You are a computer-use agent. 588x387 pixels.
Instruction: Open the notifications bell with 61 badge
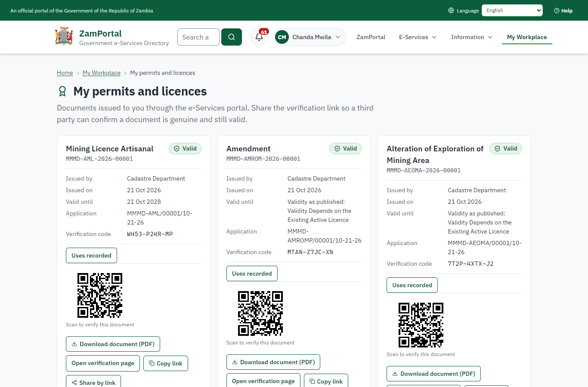(x=259, y=37)
